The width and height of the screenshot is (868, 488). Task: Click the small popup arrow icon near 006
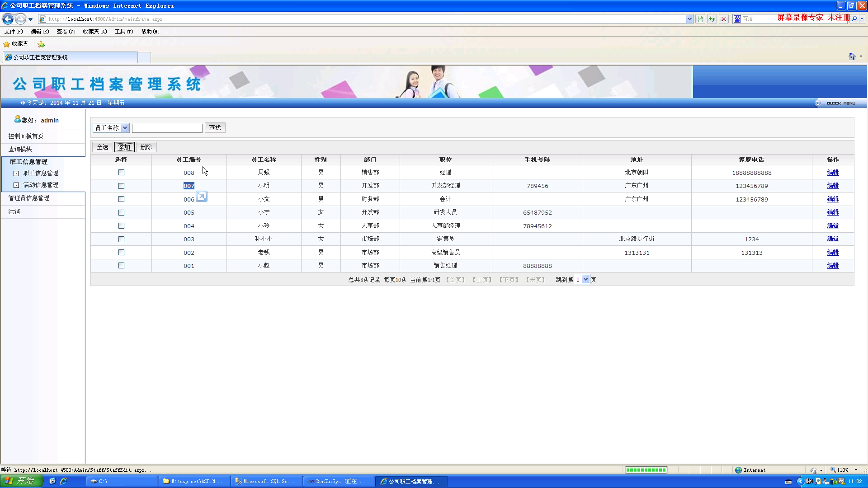pos(202,197)
